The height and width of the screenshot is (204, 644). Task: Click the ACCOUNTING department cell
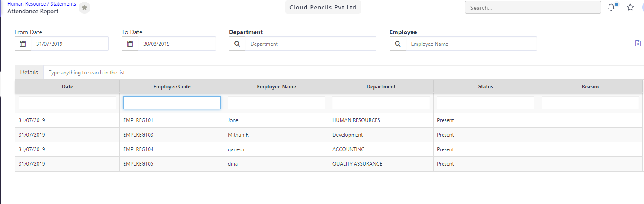click(381, 149)
